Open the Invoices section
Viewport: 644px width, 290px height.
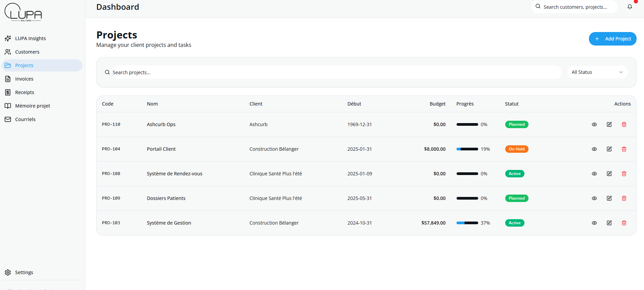(x=24, y=79)
